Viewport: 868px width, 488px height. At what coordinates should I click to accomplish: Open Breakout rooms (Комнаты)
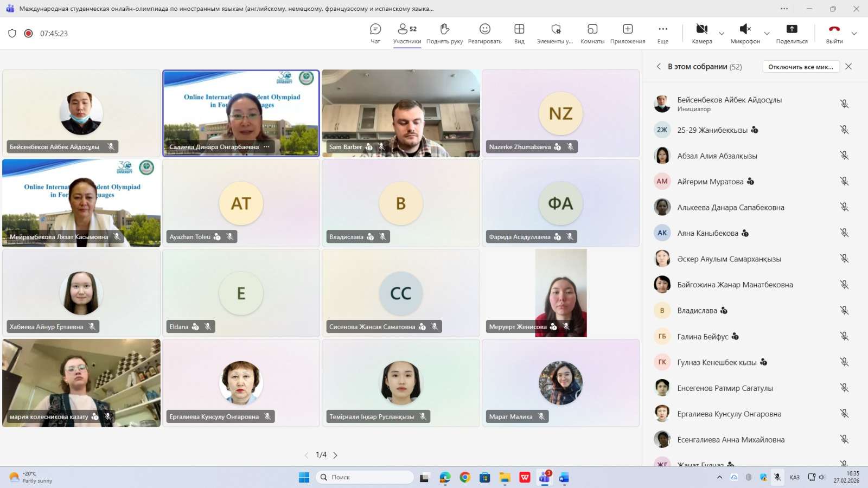592,33
